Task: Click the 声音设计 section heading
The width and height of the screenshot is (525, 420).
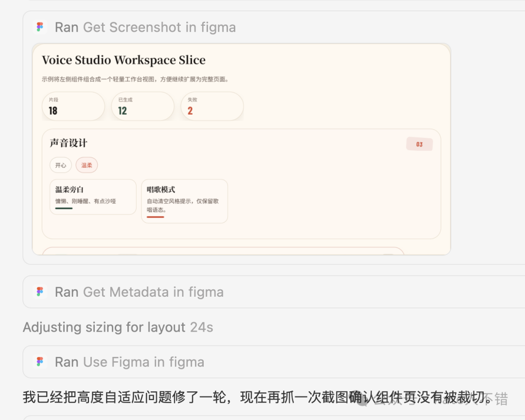Action: (x=69, y=143)
